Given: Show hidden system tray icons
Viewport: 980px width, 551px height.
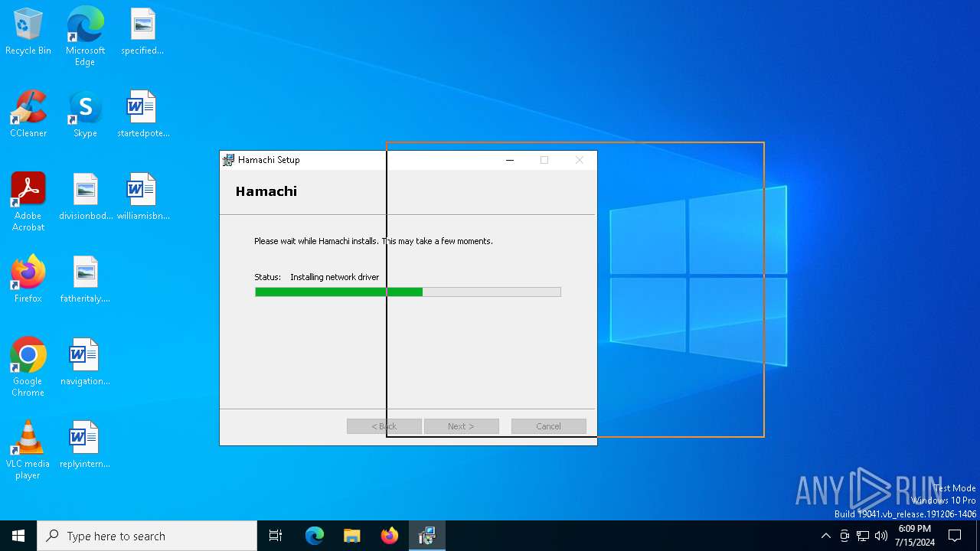Looking at the screenshot, I should click(825, 536).
